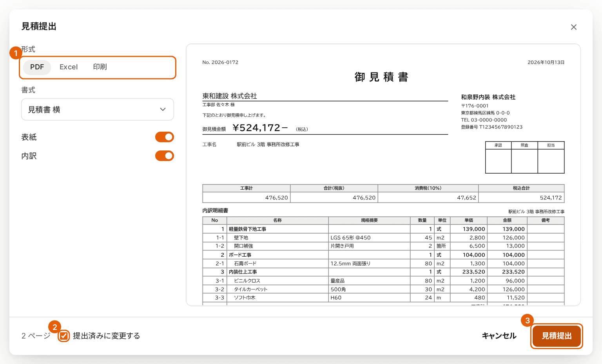Viewport: 602px width, 364px height.
Task: Click the unit price 6,500 cell
Action: (469, 246)
